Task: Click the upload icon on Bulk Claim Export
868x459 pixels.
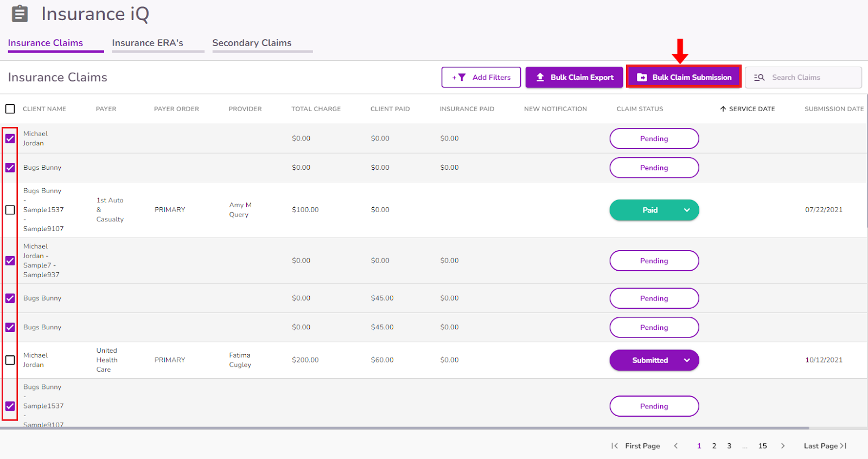Action: pyautogui.click(x=540, y=78)
